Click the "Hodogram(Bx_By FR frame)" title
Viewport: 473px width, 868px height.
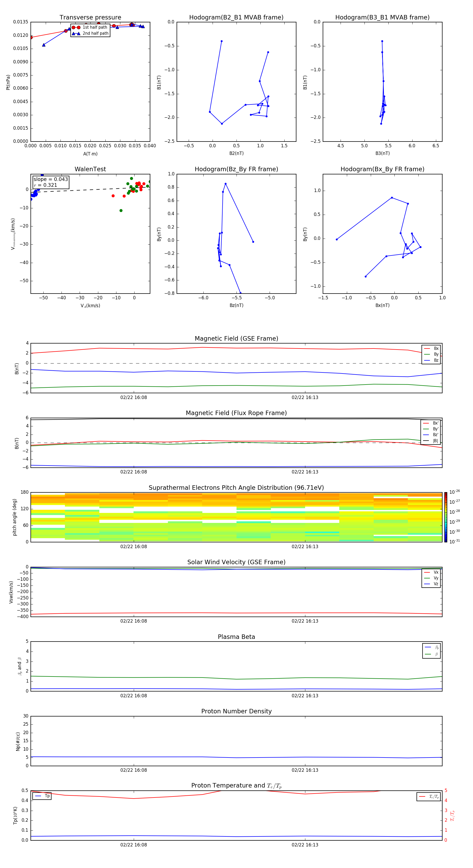[x=382, y=169]
